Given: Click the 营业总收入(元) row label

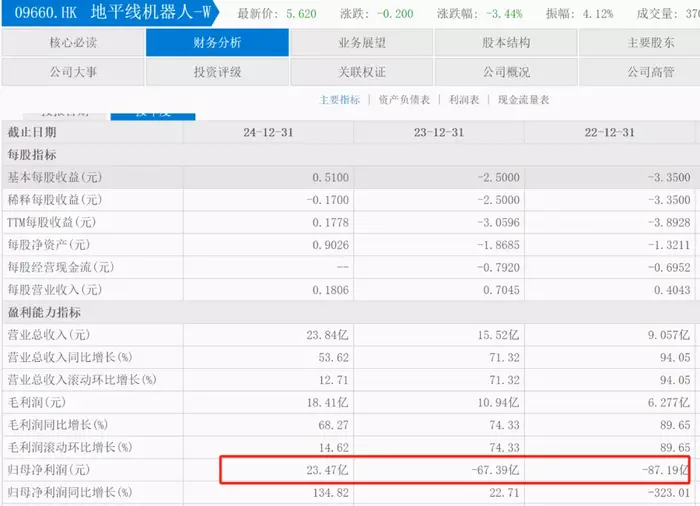Looking at the screenshot, I should [49, 335].
